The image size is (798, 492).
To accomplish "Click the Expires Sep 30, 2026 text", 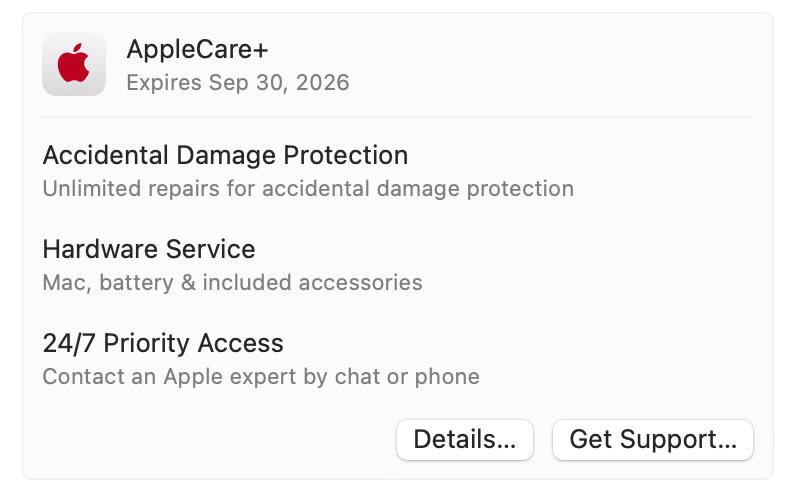I will coord(238,82).
